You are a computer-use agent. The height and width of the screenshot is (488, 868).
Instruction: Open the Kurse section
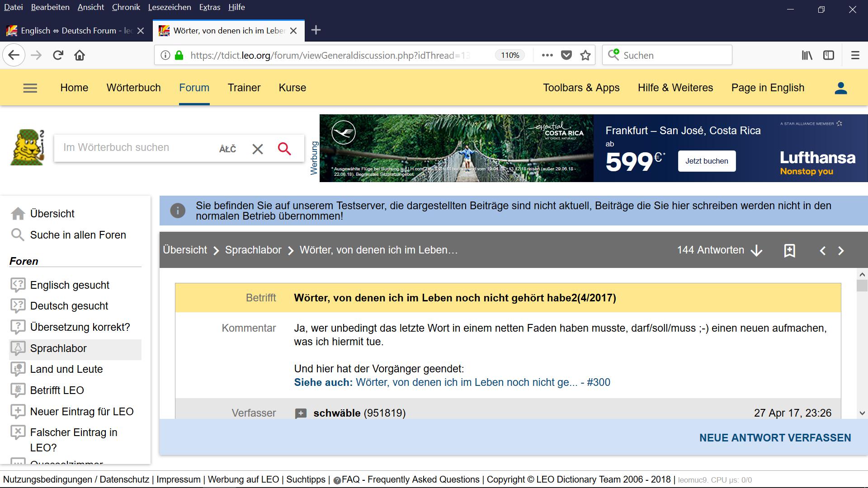point(292,88)
